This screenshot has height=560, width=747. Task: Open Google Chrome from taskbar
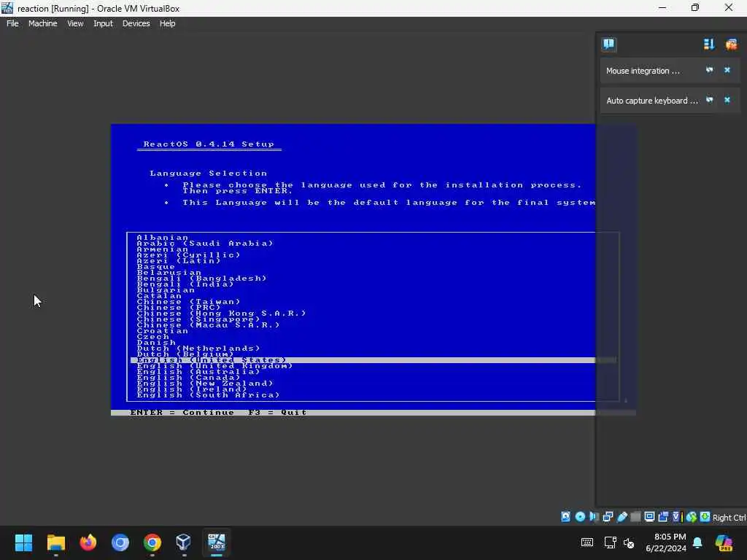point(152,542)
